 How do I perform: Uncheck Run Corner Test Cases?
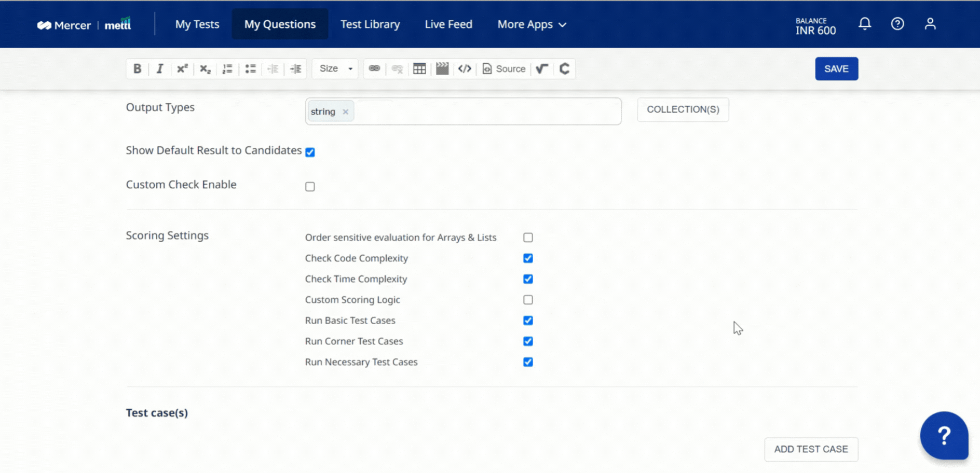528,341
